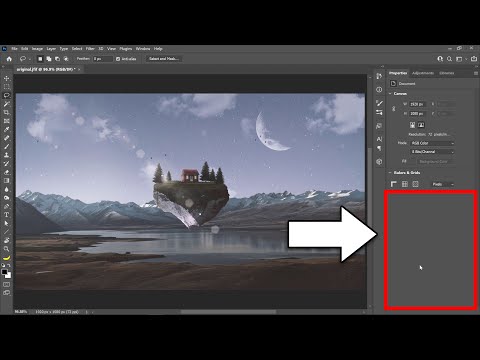Toggle Quick Mask mode icon
Image resolution: width=480 pixels, height=360 pixels.
6,284
